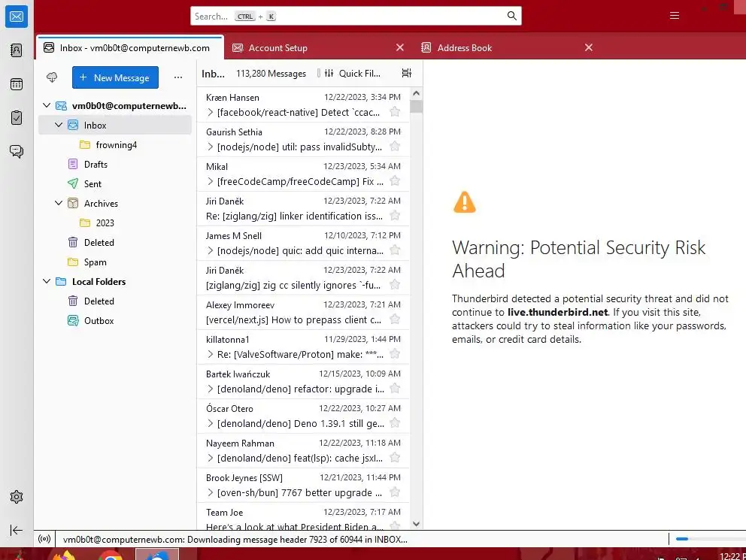
Task: Open the application hamburger menu
Action: pos(674,16)
